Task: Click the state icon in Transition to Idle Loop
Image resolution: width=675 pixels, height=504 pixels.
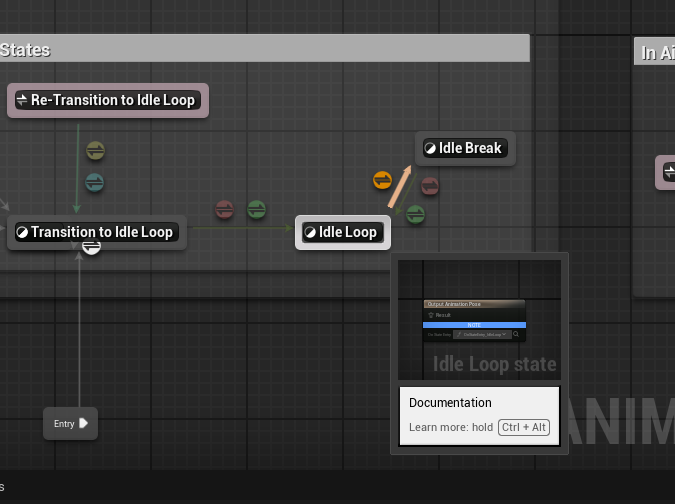Action: [x=22, y=232]
